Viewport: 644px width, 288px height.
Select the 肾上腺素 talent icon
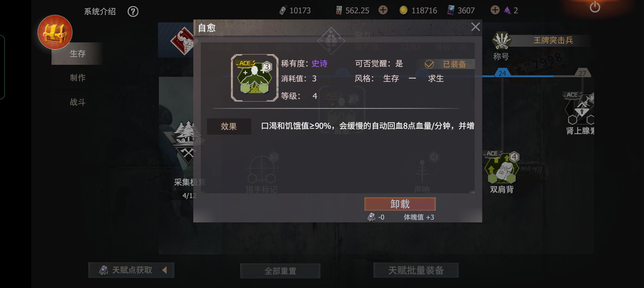point(580,109)
